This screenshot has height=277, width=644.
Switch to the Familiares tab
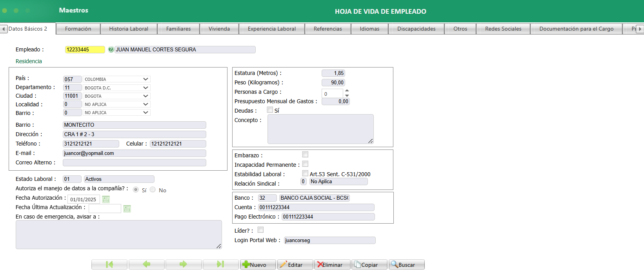[x=178, y=29]
